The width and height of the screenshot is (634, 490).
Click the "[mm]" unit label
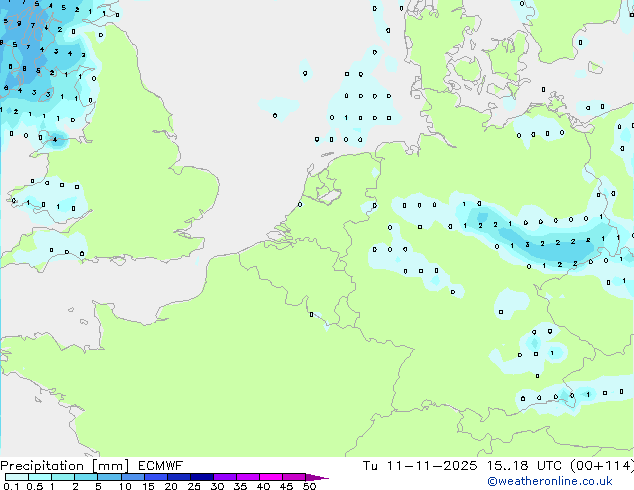pos(110,466)
